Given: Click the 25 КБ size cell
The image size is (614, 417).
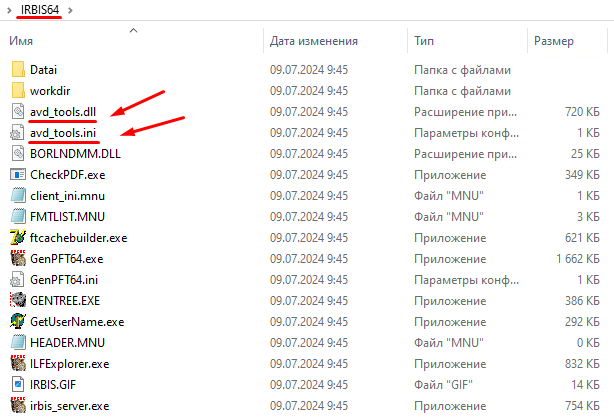Looking at the screenshot, I should (585, 153).
